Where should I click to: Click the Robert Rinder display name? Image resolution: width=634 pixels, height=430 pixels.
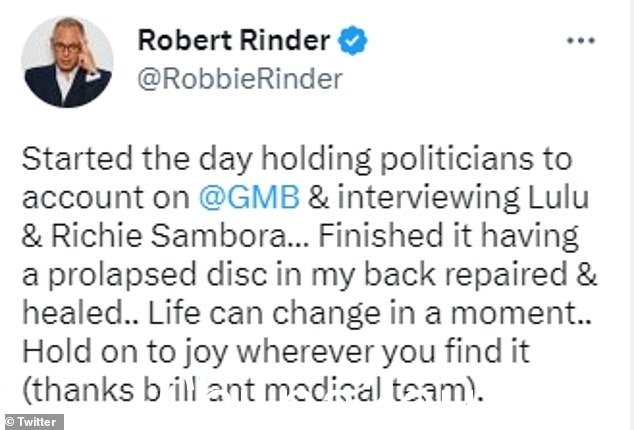234,40
